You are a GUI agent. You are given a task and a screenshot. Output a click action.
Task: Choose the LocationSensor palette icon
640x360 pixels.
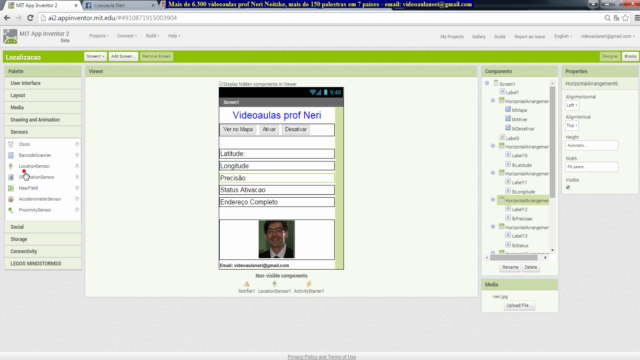(11, 166)
